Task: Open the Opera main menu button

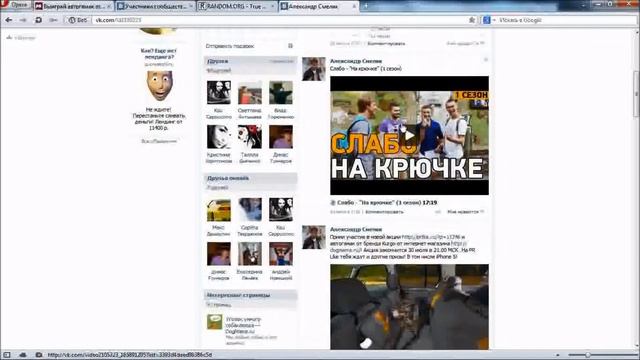Action: pos(16,5)
